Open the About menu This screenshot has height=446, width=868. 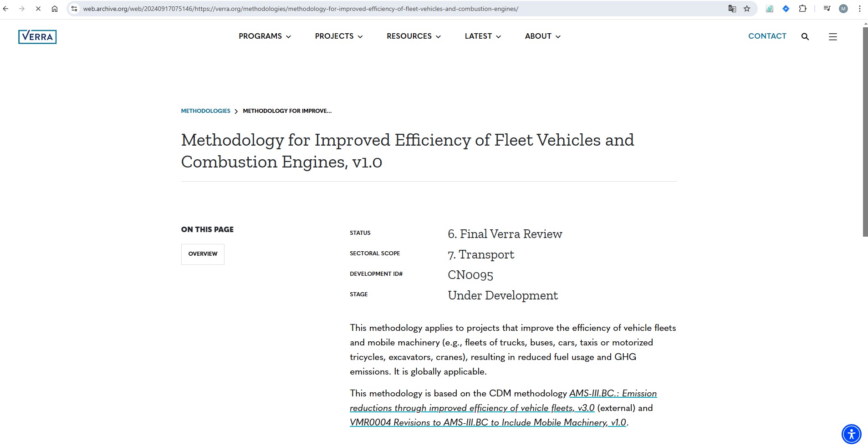(542, 36)
